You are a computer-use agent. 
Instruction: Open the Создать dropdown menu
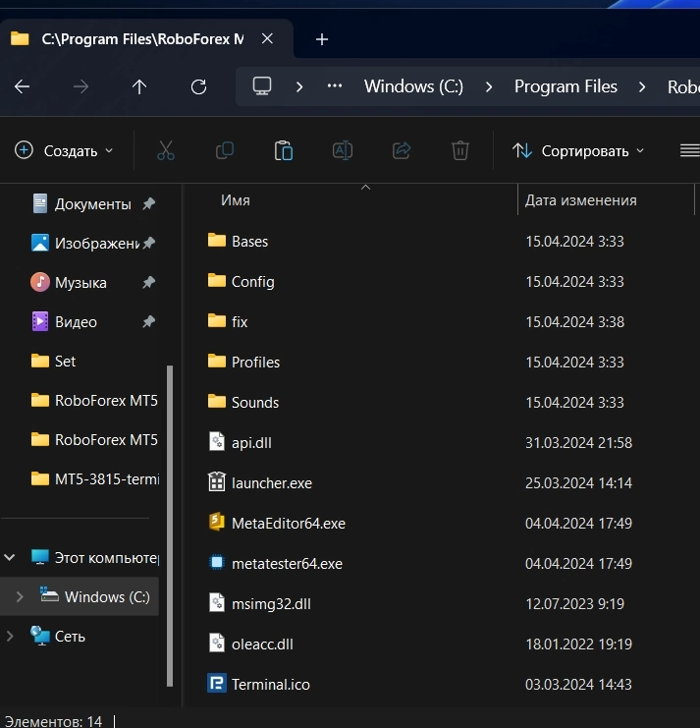tap(64, 151)
